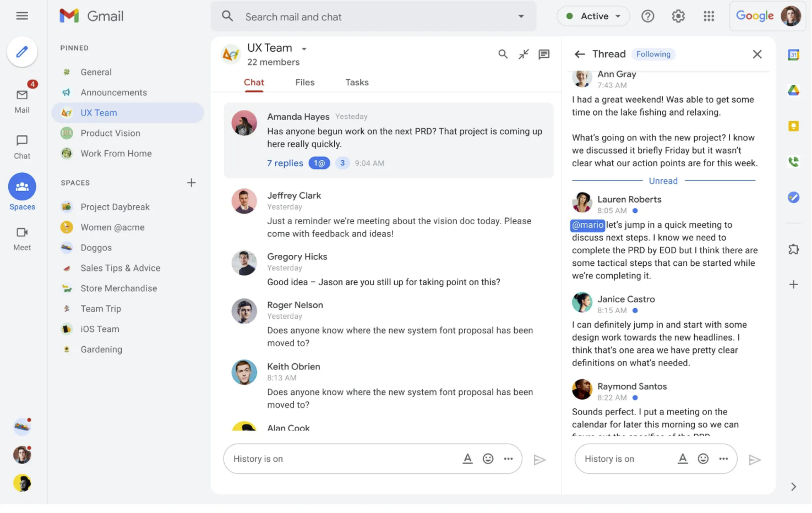Open the Product Vision space
Screen dimensions: 812x513
(x=128, y=133)
